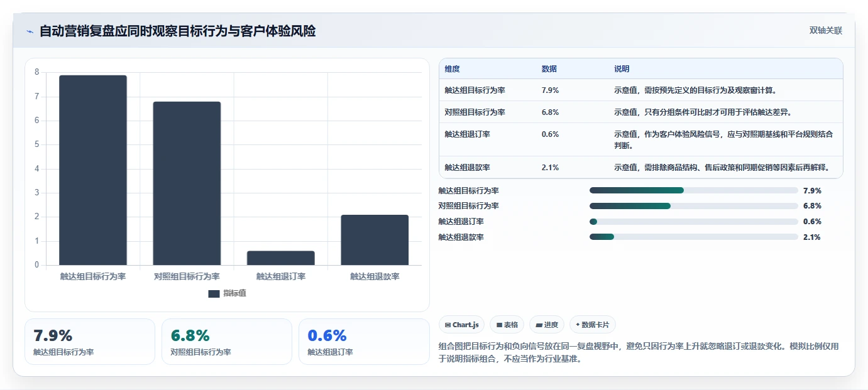
Task: Select the 表格 chip
Action: [x=507, y=325]
